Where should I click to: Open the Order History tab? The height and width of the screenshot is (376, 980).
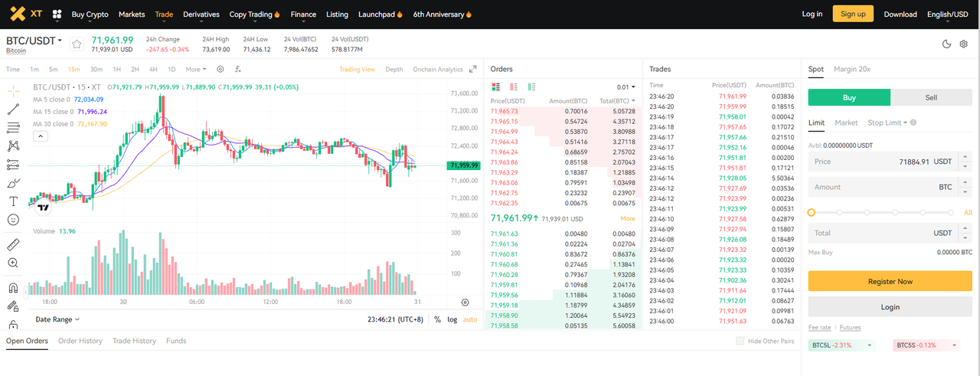[80, 341]
